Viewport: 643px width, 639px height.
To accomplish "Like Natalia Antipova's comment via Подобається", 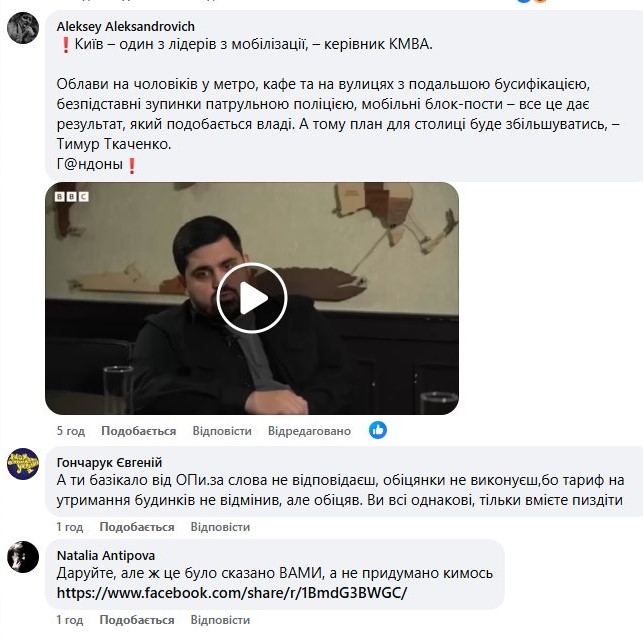I will 138,620.
